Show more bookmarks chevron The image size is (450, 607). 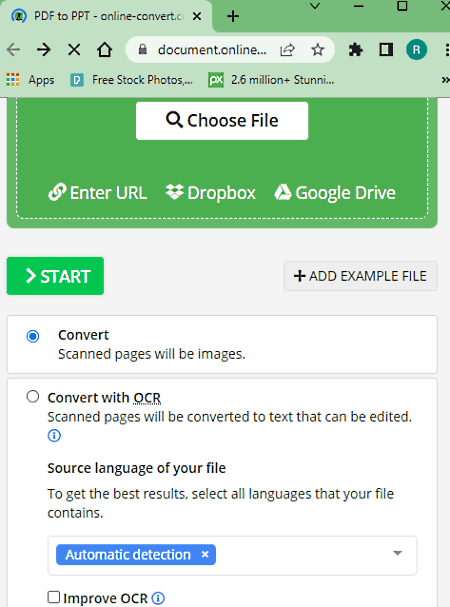pyautogui.click(x=445, y=80)
